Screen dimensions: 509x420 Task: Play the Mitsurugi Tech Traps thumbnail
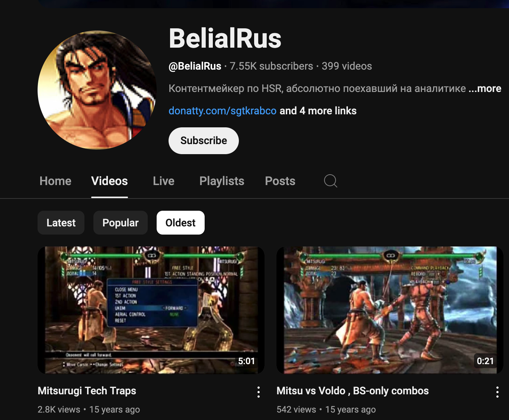pos(151,310)
